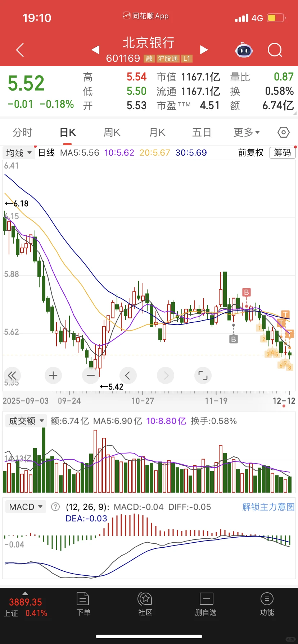Open MACD indicator dropdown
298x644 pixels.
25,507
